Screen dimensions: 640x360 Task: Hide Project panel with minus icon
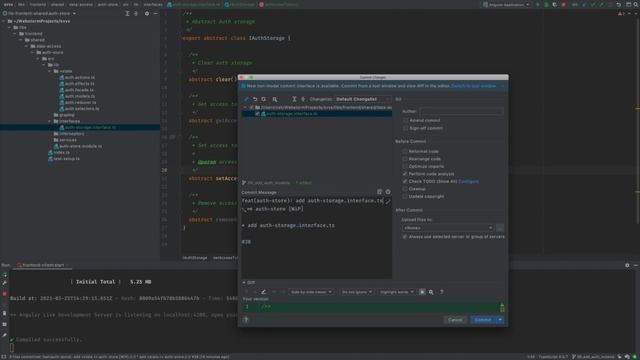[156, 13]
